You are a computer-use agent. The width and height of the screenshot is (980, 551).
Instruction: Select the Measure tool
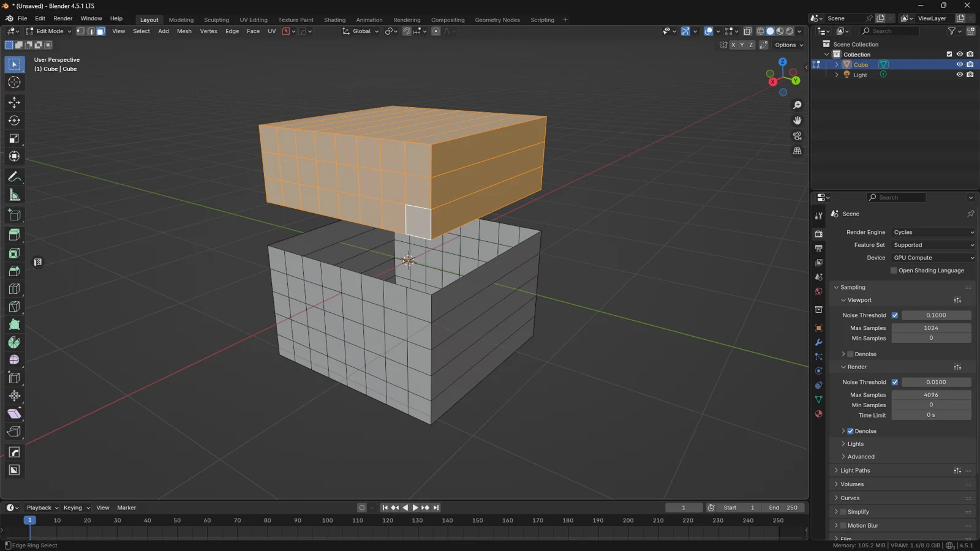pos(14,195)
